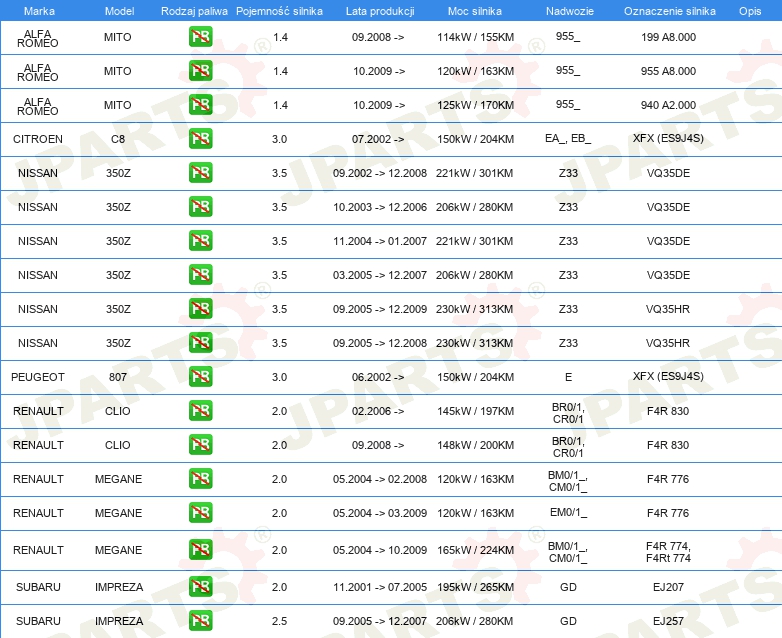Click production dates 09.2002 -> 12.2008
Viewport: 782px width, 638px height.
(380, 173)
